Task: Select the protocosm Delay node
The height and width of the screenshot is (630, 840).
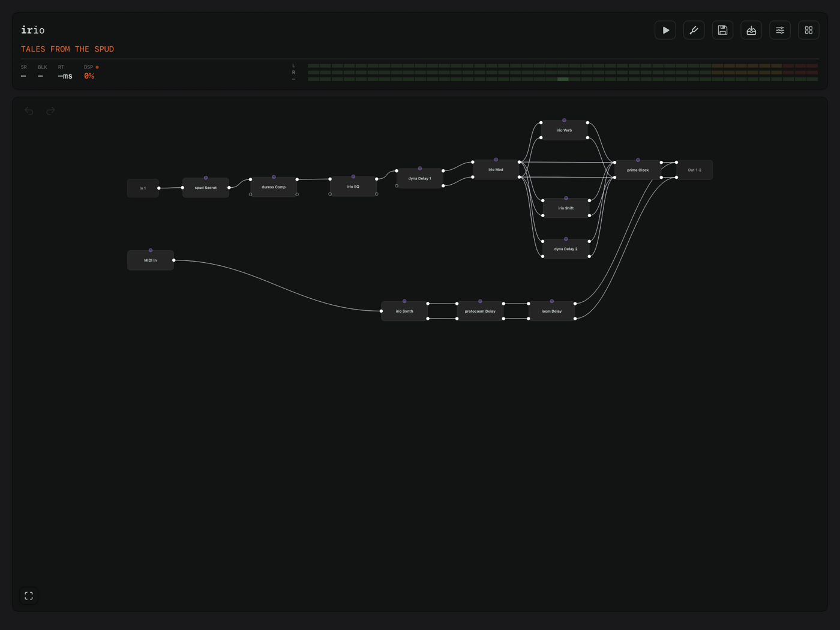Action: point(480,311)
